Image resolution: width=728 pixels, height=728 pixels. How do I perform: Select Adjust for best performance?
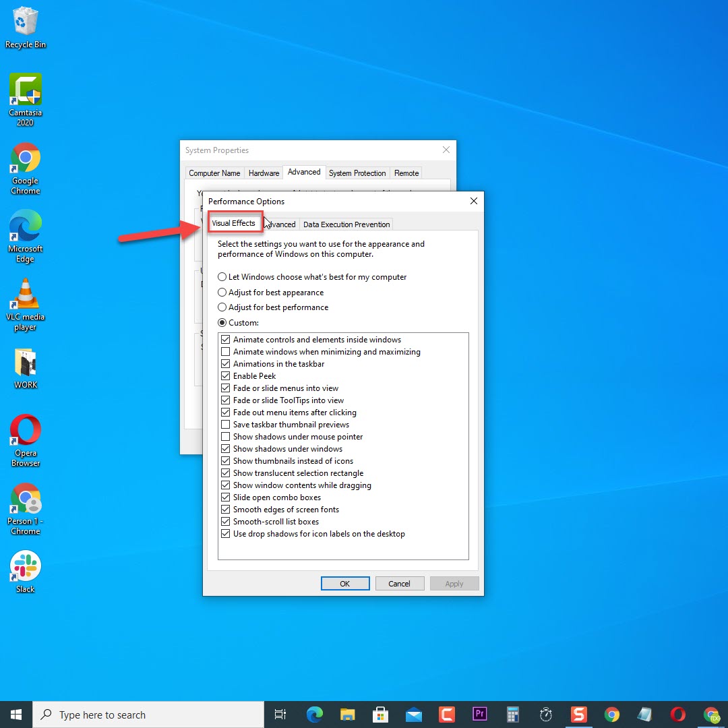coord(222,307)
